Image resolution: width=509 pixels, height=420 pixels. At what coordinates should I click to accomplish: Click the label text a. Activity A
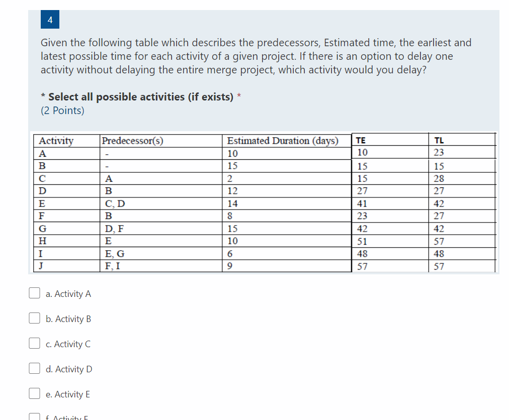[68, 294]
